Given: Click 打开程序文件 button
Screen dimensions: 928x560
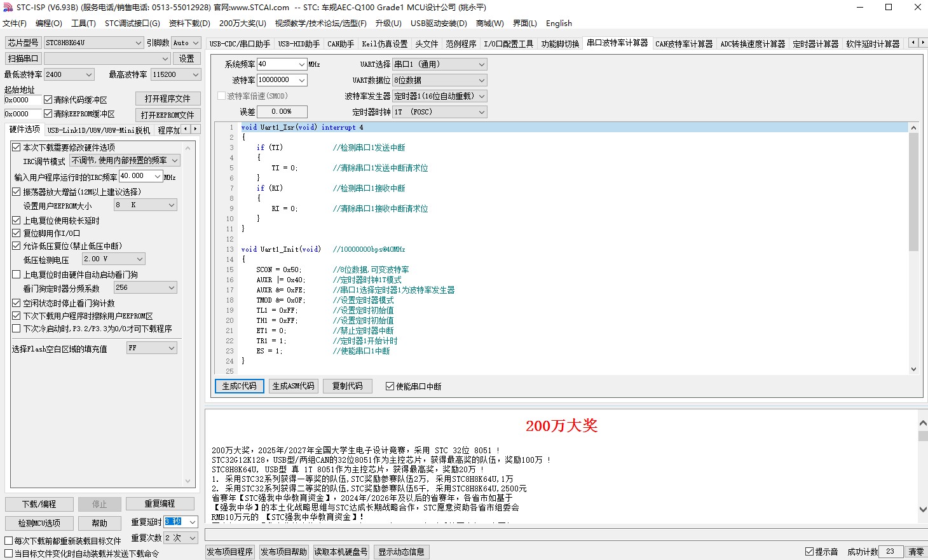Looking at the screenshot, I should point(168,99).
